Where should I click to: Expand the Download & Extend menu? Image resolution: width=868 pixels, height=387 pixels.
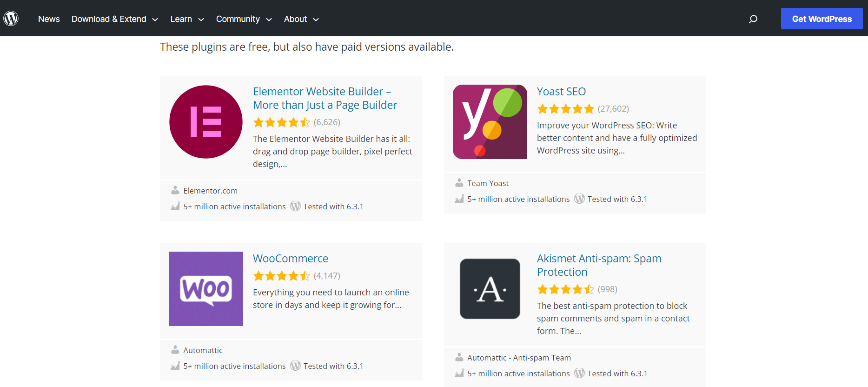pos(115,19)
